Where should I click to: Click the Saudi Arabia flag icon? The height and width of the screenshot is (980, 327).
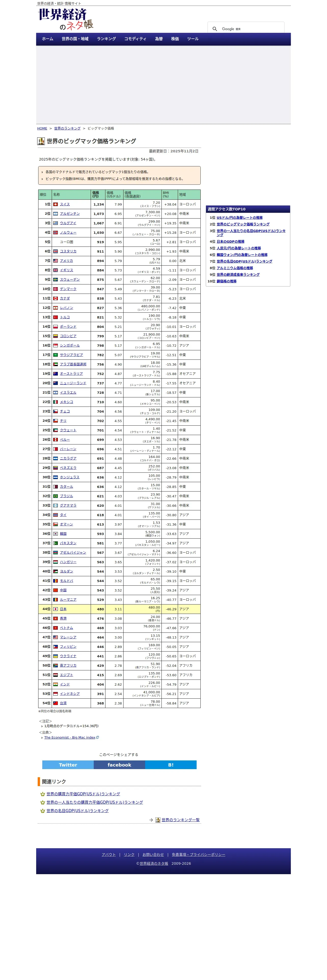56,355
